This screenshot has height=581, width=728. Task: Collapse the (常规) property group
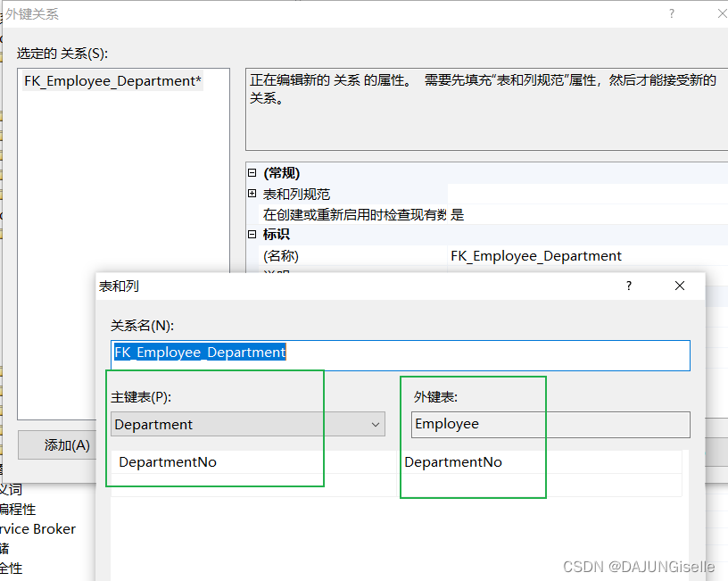[252, 172]
